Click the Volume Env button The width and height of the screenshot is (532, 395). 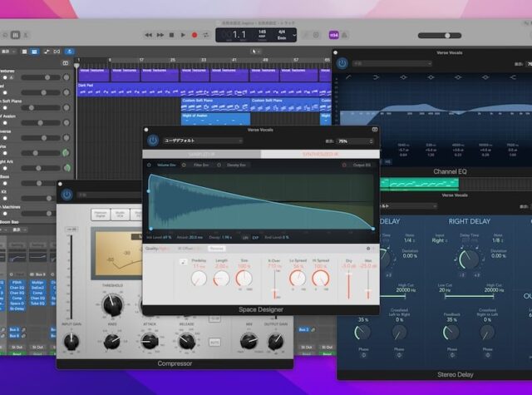coord(166,165)
